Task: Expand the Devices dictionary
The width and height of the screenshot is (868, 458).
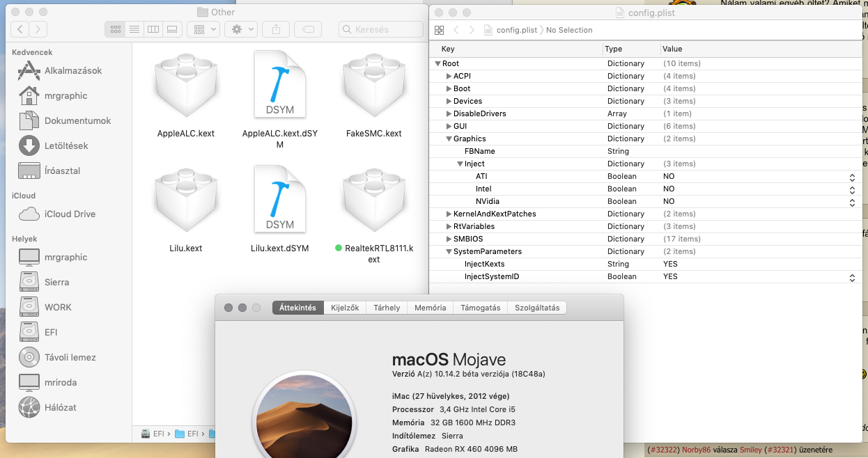Action: [449, 101]
